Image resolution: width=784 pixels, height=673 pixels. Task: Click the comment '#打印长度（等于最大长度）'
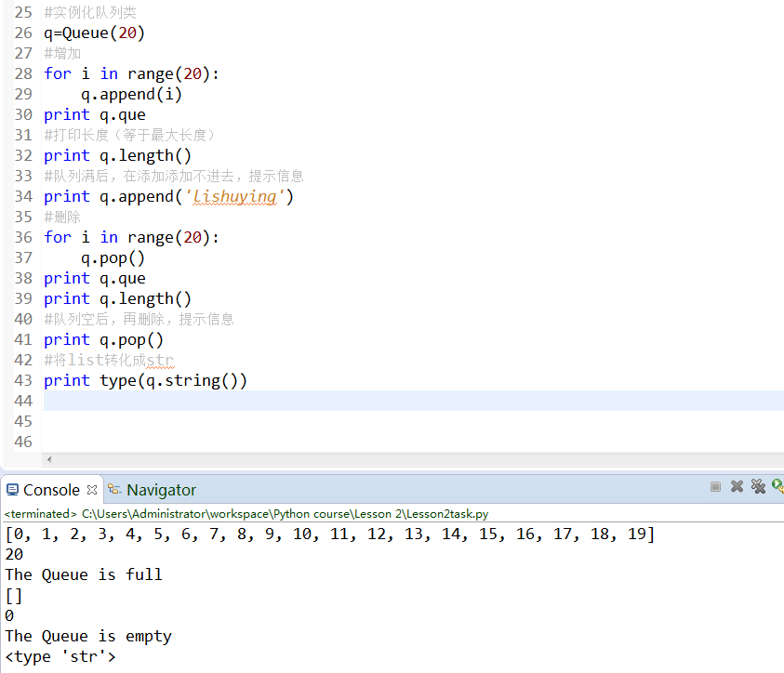coord(130,135)
